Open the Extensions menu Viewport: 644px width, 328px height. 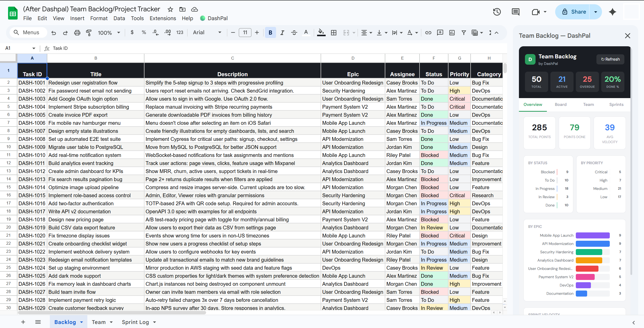click(163, 18)
